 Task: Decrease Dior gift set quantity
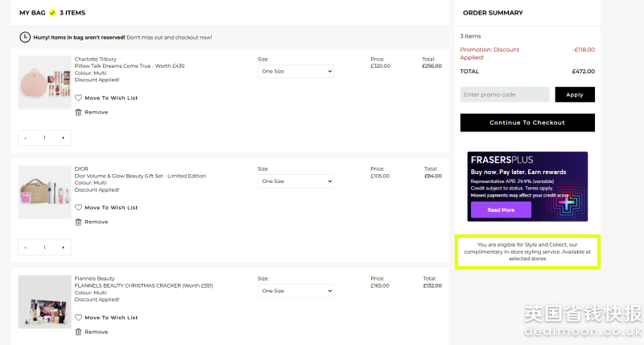coord(26,247)
